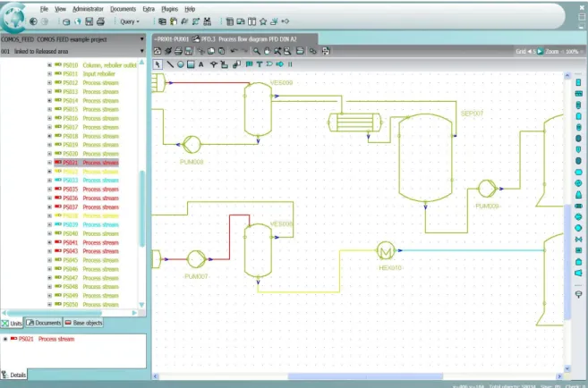Expand PS021 in the Details panel

tap(5, 339)
